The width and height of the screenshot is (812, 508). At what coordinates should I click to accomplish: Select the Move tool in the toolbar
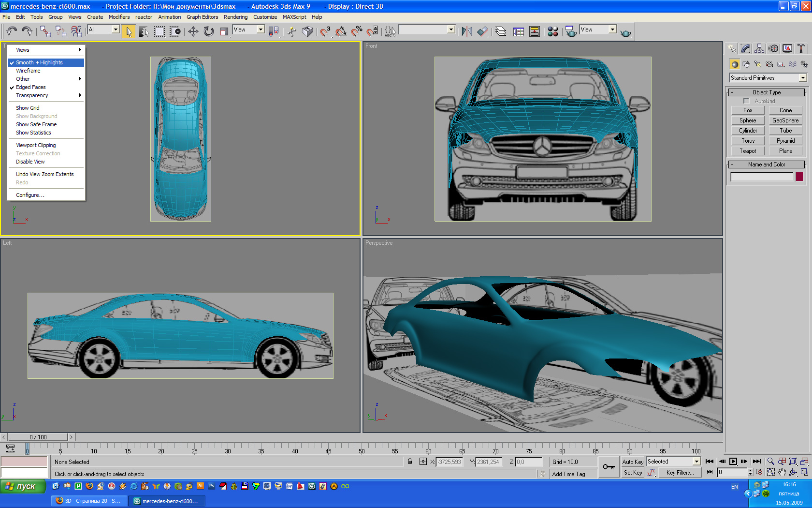click(x=193, y=31)
